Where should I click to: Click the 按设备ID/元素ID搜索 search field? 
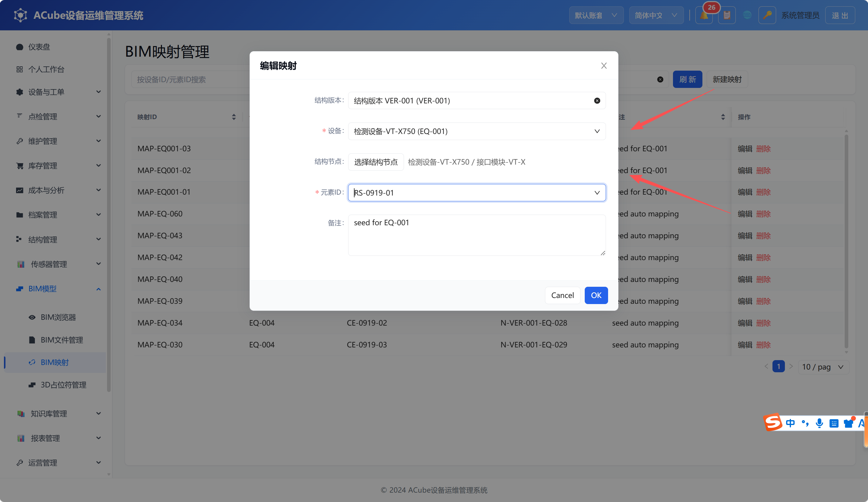pyautogui.click(x=190, y=79)
